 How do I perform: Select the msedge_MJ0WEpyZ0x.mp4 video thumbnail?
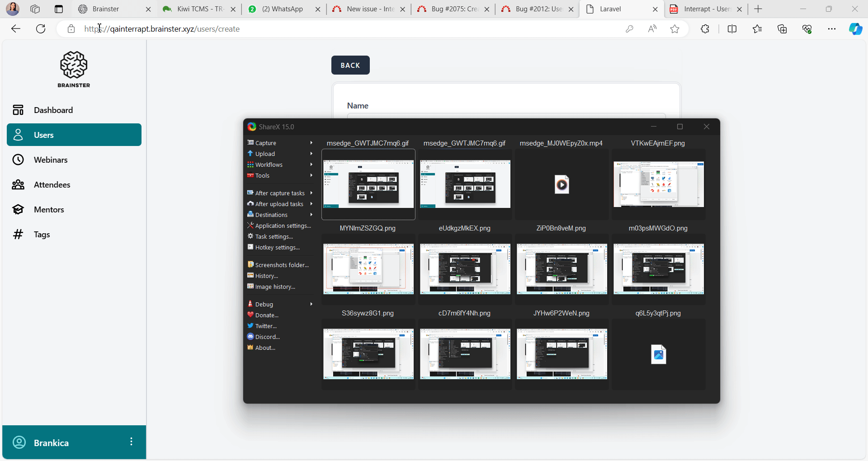pyautogui.click(x=561, y=184)
